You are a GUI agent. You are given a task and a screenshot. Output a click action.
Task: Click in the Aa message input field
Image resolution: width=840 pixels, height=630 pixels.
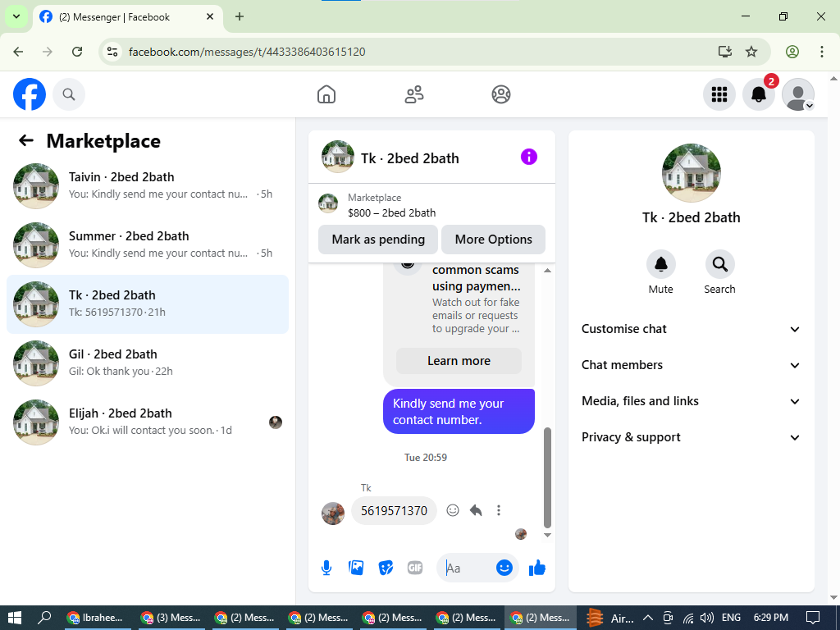[x=467, y=568]
